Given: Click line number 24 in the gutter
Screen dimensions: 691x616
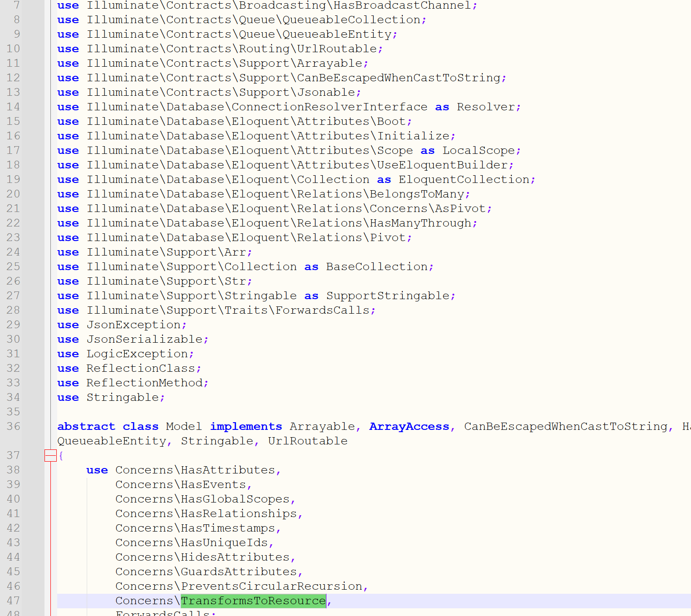Looking at the screenshot, I should tap(13, 252).
